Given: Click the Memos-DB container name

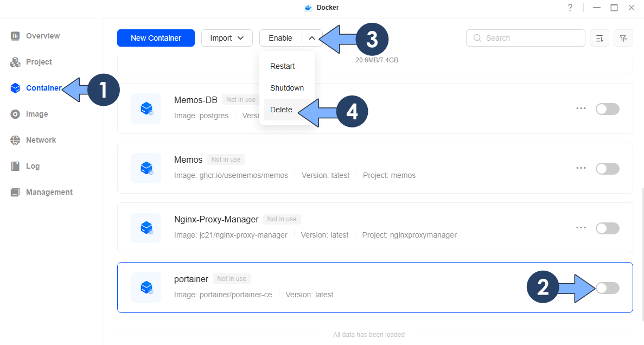Looking at the screenshot, I should [195, 100].
